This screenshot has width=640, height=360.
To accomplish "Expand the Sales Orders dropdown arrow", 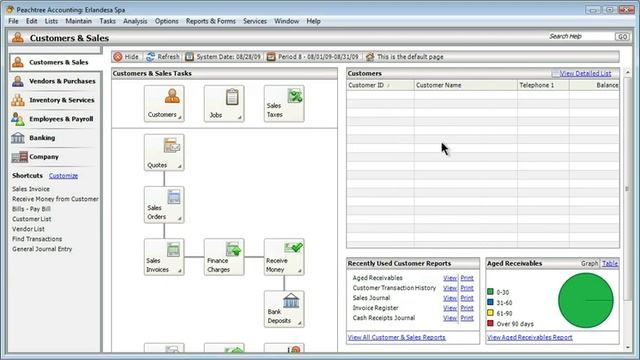I will 180,219.
